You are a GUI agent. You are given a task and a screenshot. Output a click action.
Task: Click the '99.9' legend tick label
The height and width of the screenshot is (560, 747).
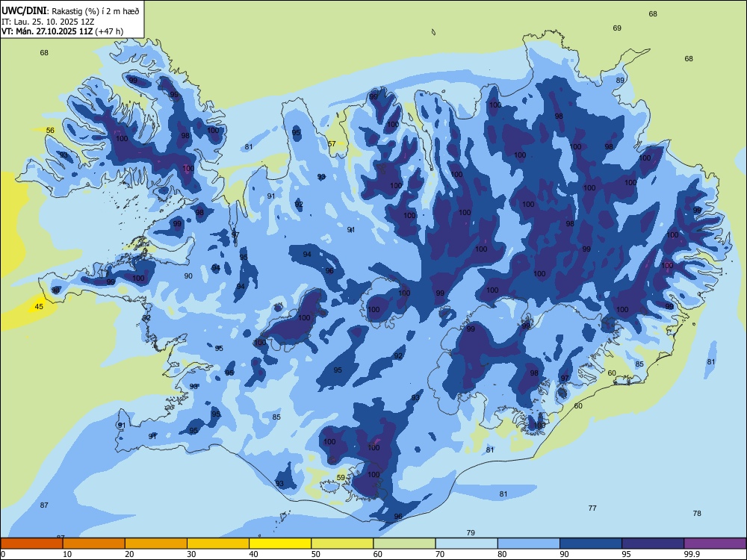[692, 554]
